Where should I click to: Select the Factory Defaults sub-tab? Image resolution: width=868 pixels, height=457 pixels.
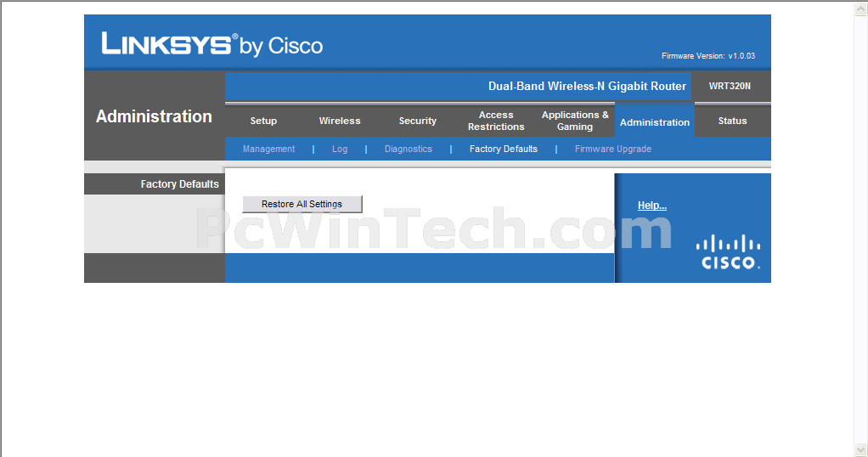coord(503,149)
